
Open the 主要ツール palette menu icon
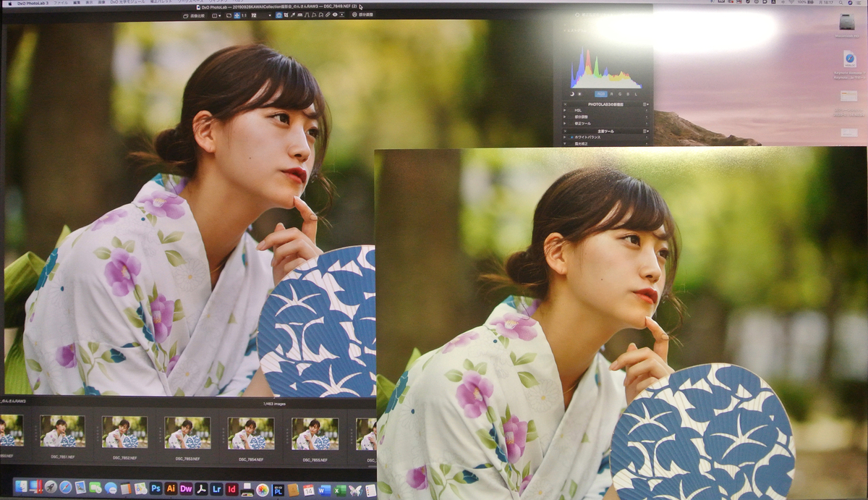[x=645, y=131]
